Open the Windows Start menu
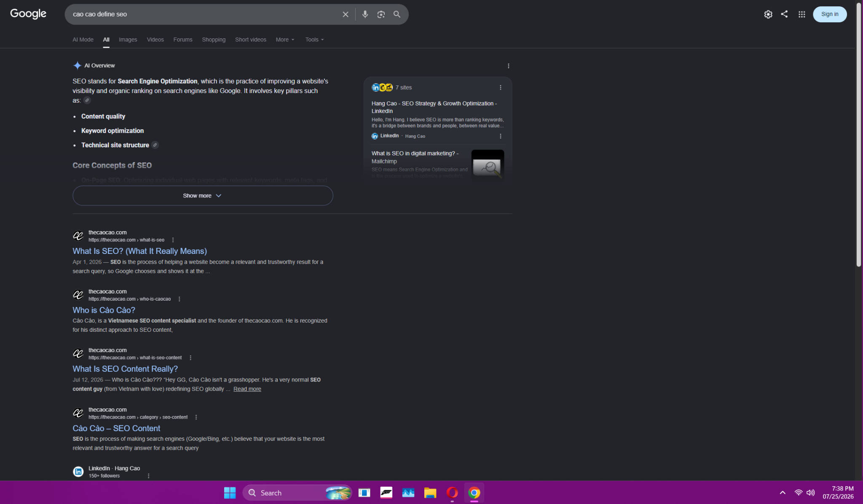 (230, 493)
